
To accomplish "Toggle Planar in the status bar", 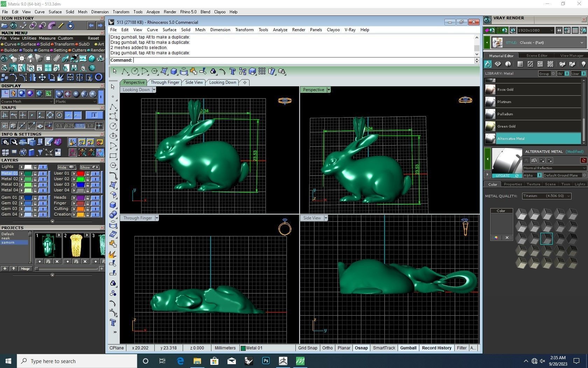I will pos(344,348).
